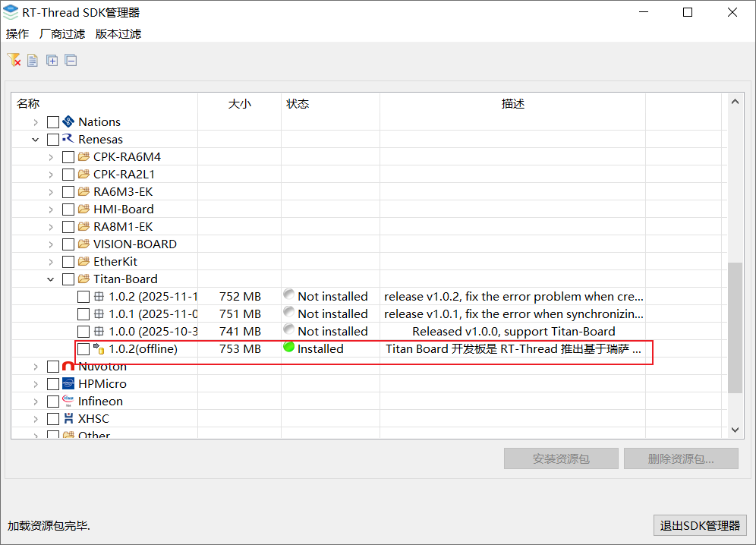The height and width of the screenshot is (545, 756).
Task: Click the package icon of version 1.0.0
Action: (99, 332)
